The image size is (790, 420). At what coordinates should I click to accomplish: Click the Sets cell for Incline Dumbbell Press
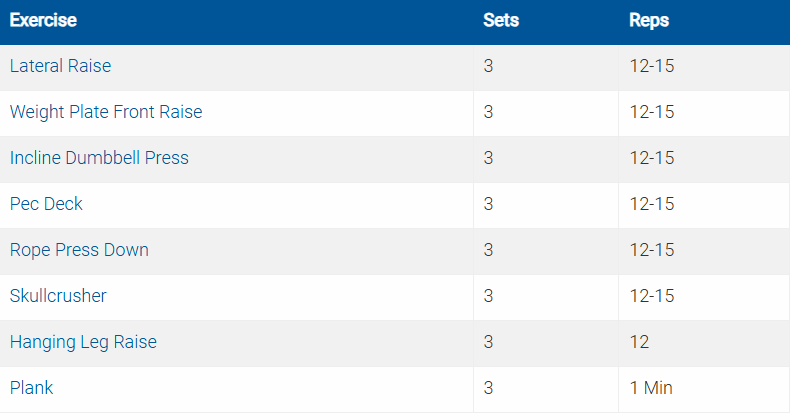coord(488,158)
